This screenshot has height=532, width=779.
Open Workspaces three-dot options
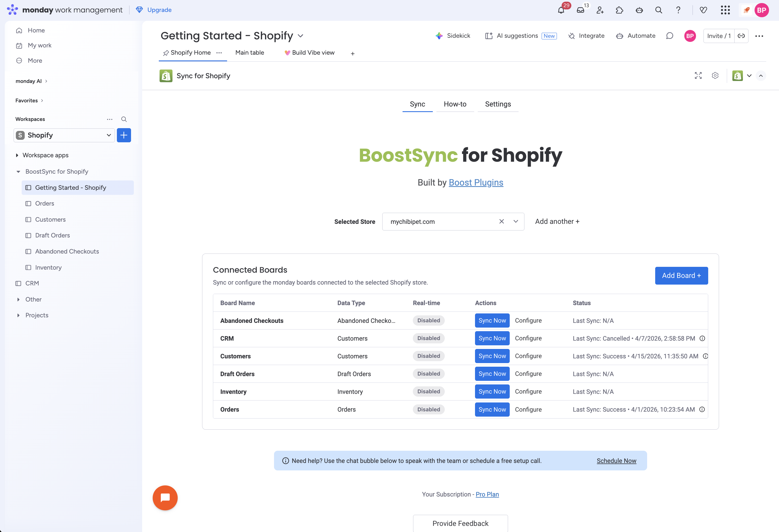point(110,119)
